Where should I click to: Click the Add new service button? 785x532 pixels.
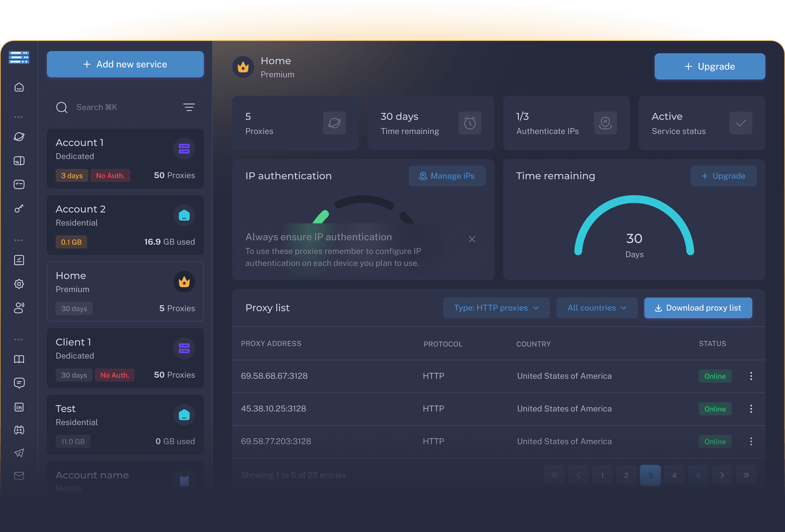tap(125, 64)
